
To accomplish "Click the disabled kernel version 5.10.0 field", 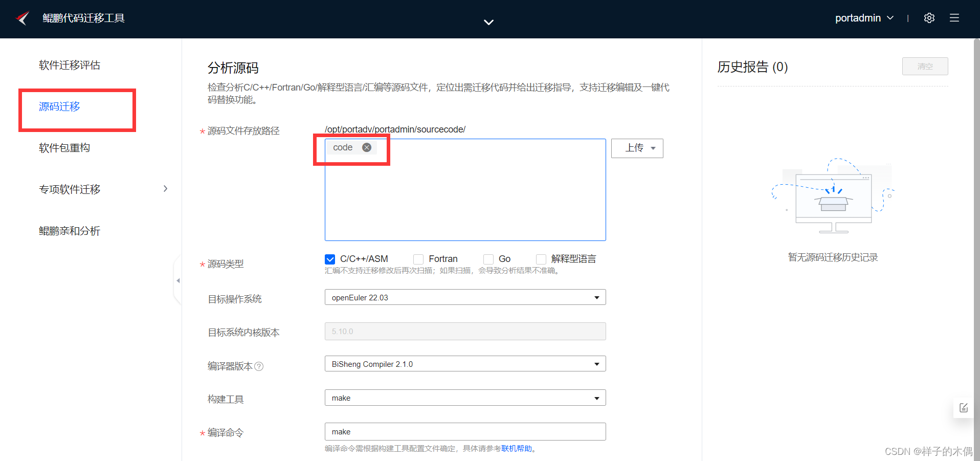I will (x=465, y=331).
